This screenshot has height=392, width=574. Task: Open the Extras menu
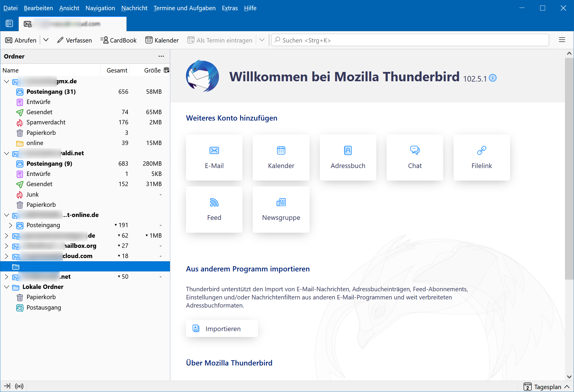coord(230,8)
